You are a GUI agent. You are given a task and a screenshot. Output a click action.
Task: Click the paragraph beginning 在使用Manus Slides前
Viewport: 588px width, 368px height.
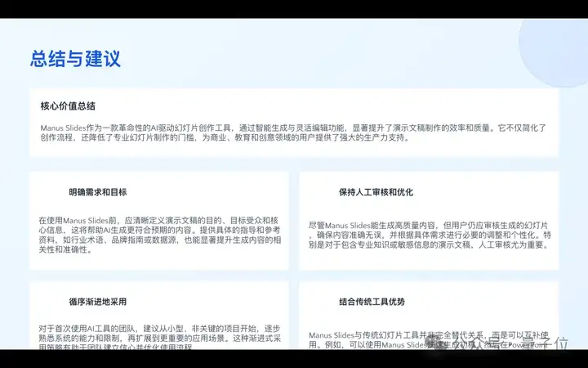[x=160, y=235]
